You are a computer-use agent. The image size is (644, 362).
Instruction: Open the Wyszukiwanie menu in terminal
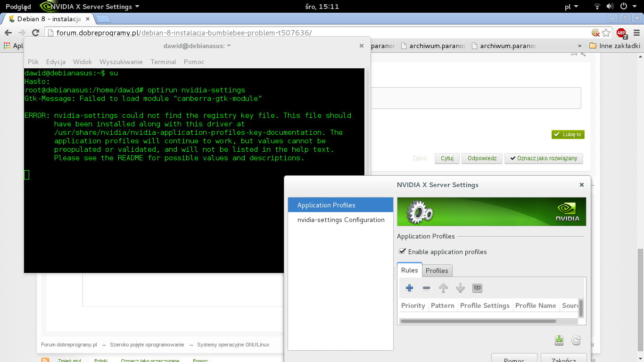coord(121,62)
